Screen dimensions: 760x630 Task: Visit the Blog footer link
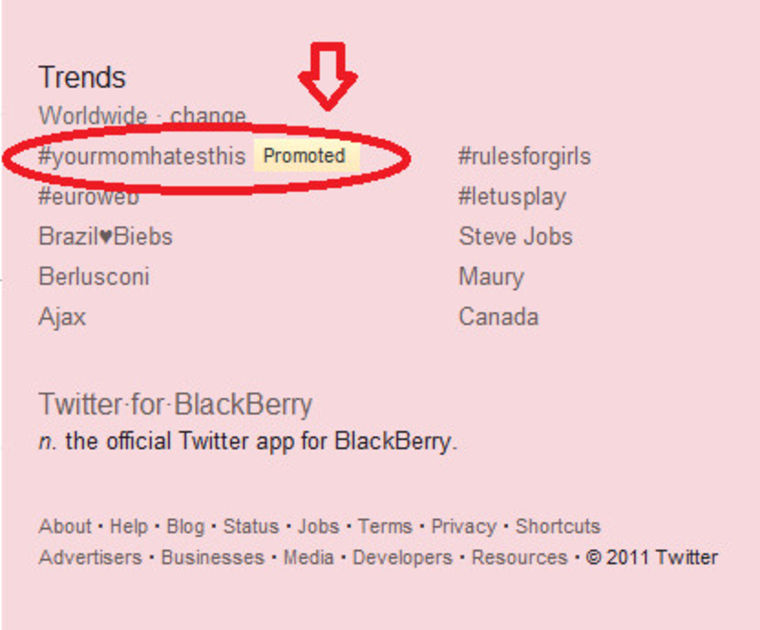click(x=185, y=526)
